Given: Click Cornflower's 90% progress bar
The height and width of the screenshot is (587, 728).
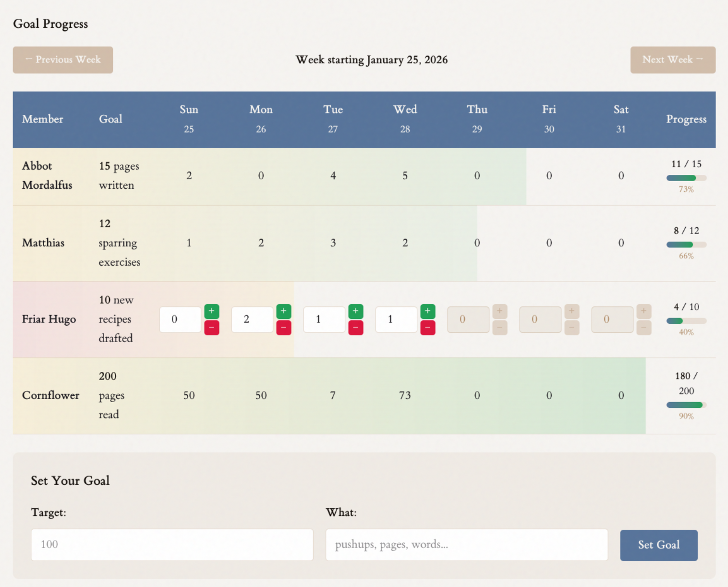Looking at the screenshot, I should (686, 404).
